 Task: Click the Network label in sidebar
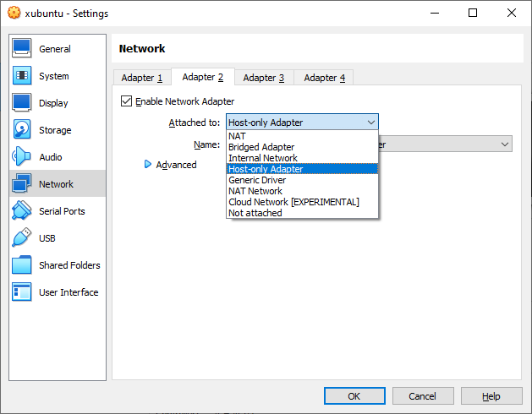(56, 184)
